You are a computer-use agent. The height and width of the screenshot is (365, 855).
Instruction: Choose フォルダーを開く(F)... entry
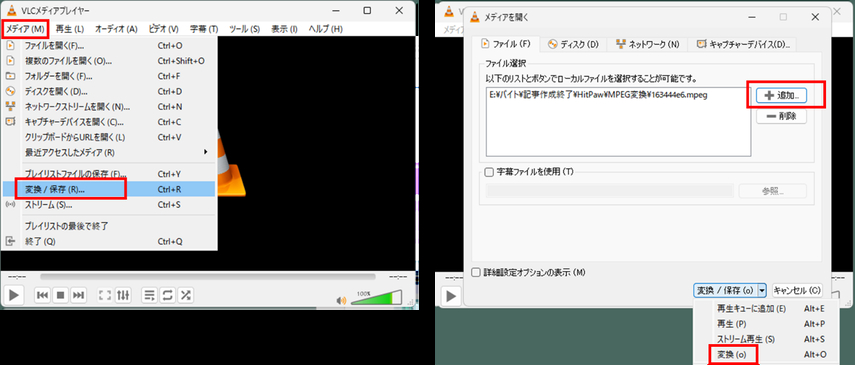click(109, 76)
